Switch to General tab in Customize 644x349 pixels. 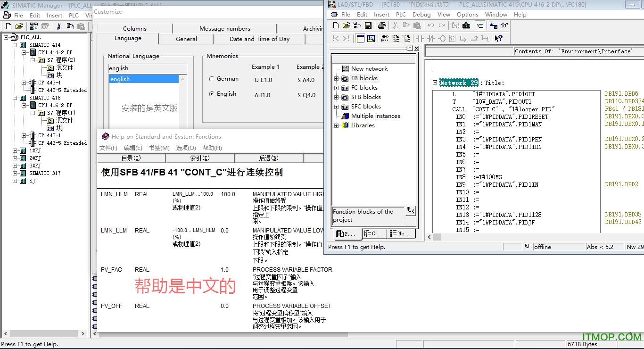pos(186,39)
